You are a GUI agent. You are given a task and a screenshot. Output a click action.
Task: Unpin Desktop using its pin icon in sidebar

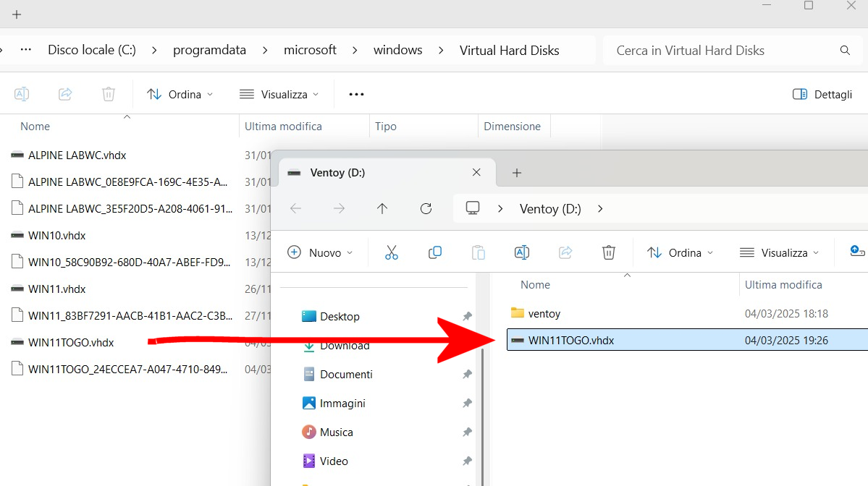[x=467, y=316]
